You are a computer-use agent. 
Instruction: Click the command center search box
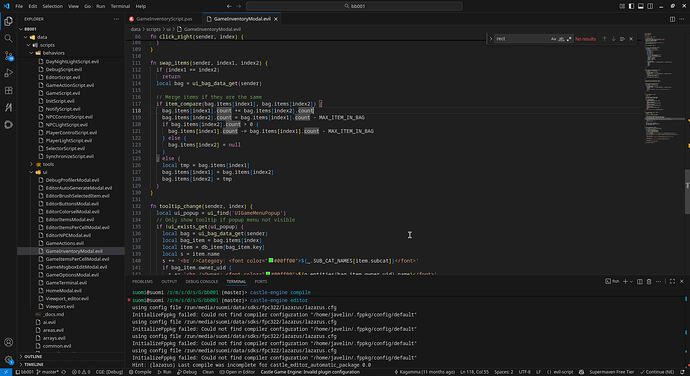click(x=354, y=6)
